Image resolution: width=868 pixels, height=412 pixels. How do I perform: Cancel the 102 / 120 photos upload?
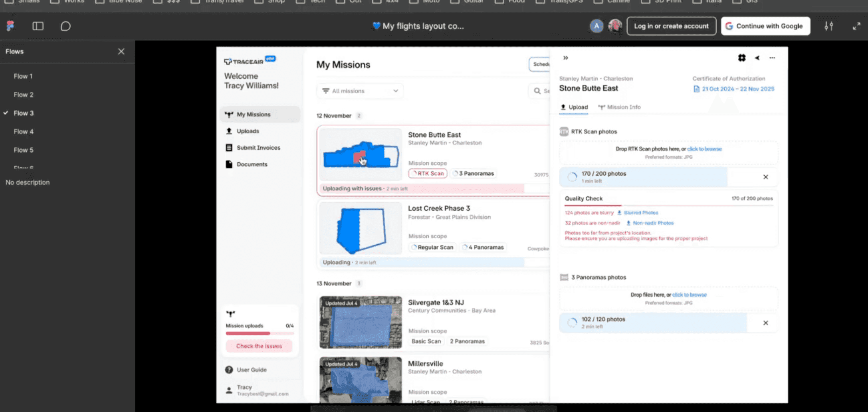(x=766, y=323)
